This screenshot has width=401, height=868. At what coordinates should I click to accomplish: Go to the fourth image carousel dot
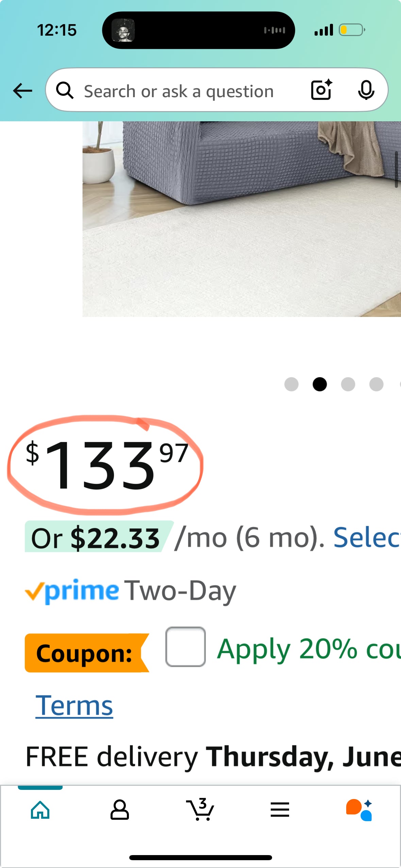[376, 384]
